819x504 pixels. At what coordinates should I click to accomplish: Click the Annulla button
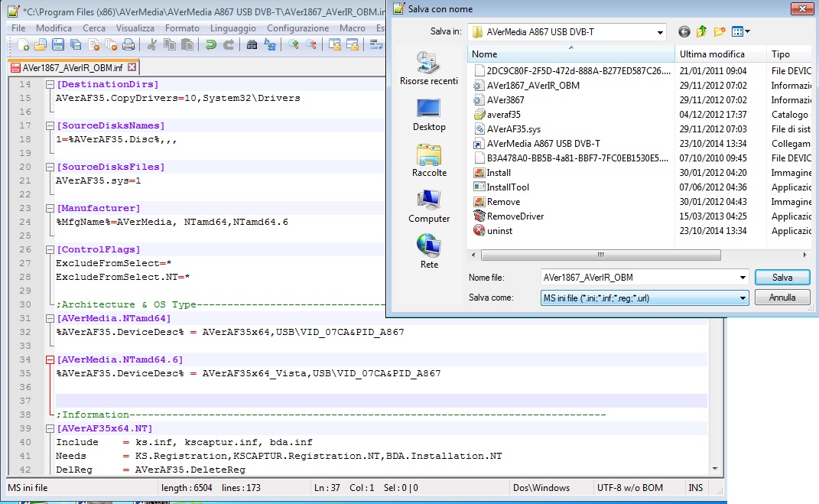click(782, 298)
